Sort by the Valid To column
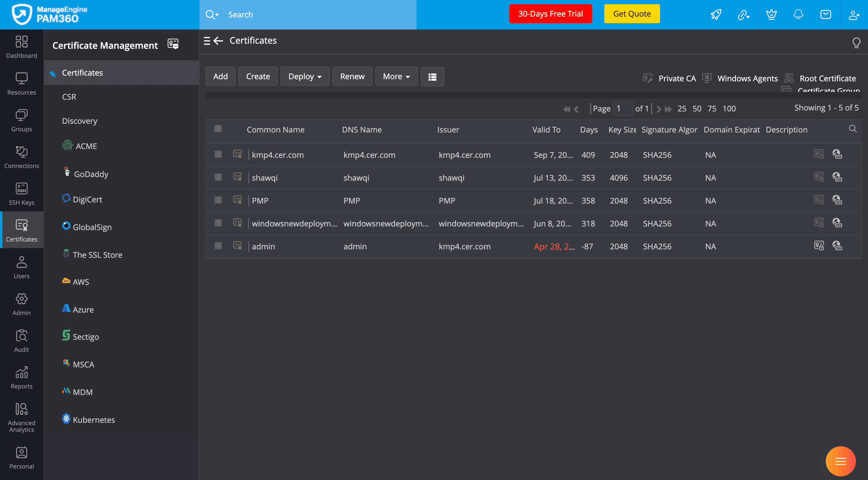868x480 pixels. point(546,129)
